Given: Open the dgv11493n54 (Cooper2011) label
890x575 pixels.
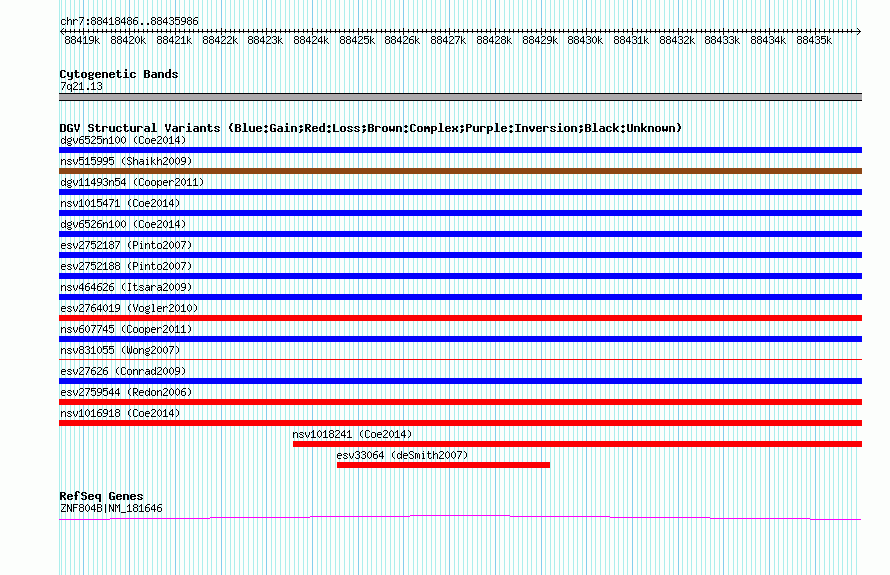Looking at the screenshot, I should point(132,182).
